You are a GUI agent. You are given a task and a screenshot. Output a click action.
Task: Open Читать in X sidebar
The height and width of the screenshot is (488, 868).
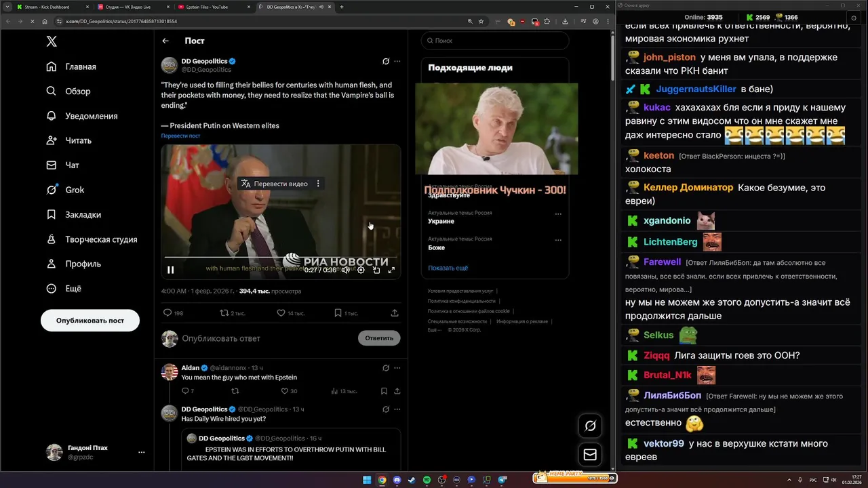point(68,140)
